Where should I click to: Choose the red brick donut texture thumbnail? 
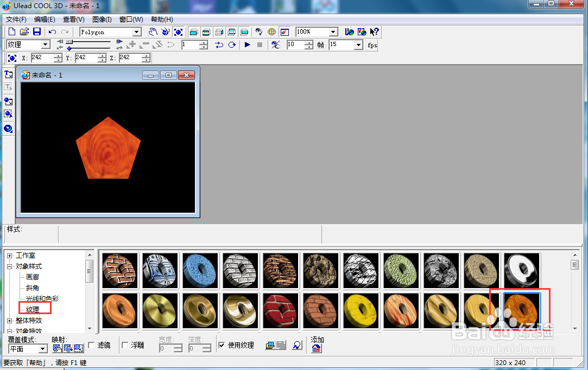click(280, 311)
